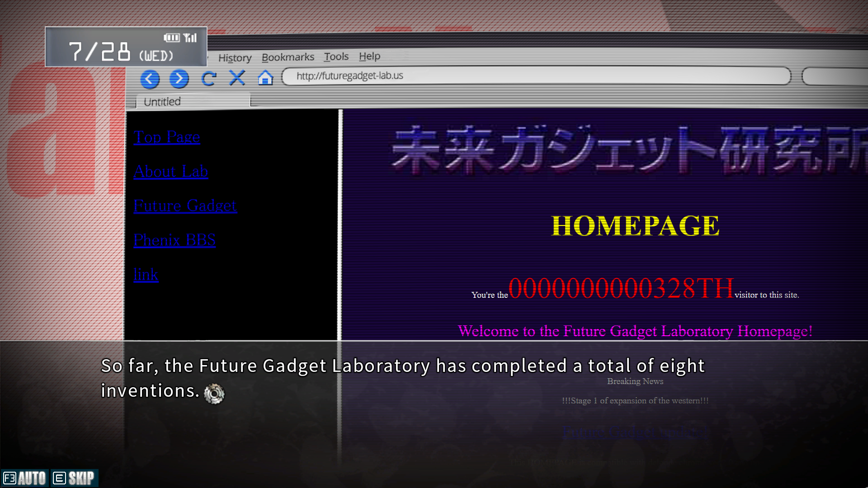Image resolution: width=868 pixels, height=488 pixels.
Task: Click the signal strength antenna icon
Action: pyautogui.click(x=190, y=38)
